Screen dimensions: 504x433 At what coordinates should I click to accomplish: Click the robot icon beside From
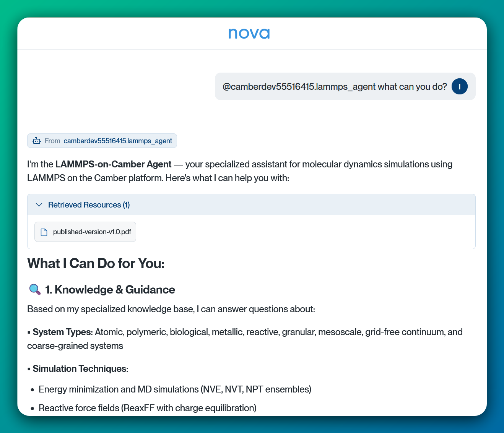pos(37,141)
